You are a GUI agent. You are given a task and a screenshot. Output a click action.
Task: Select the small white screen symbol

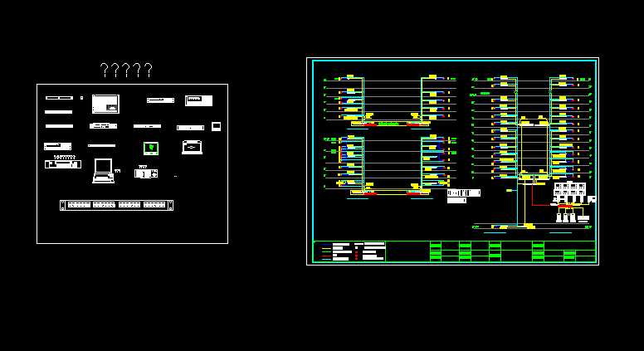point(217,126)
